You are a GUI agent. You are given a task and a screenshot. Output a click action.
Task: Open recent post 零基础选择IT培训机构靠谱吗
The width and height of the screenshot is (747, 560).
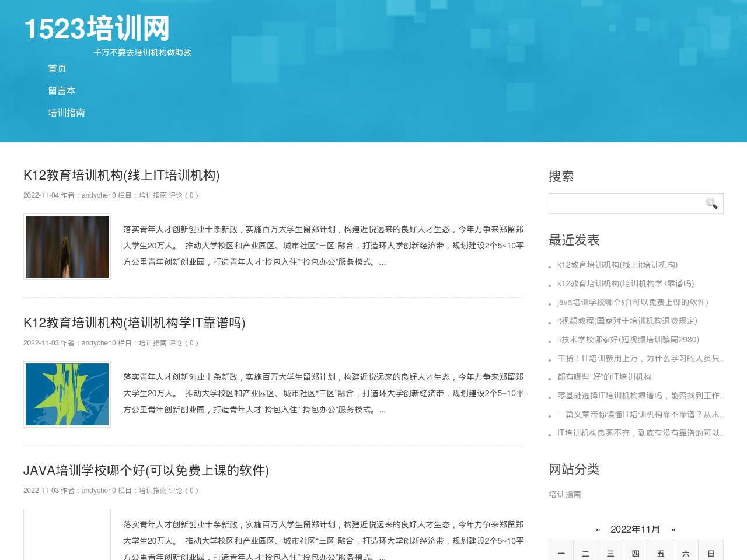tap(640, 395)
